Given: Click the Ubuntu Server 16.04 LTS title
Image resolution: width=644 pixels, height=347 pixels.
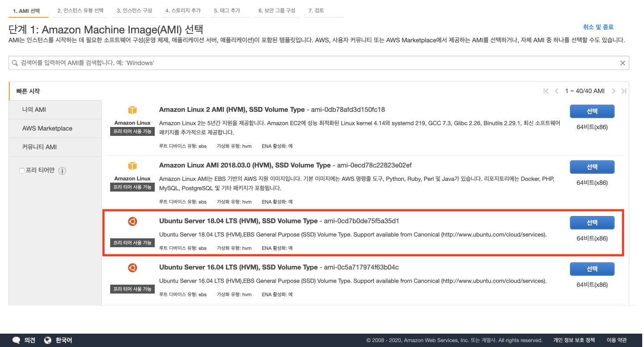Looking at the screenshot, I should [x=239, y=267].
